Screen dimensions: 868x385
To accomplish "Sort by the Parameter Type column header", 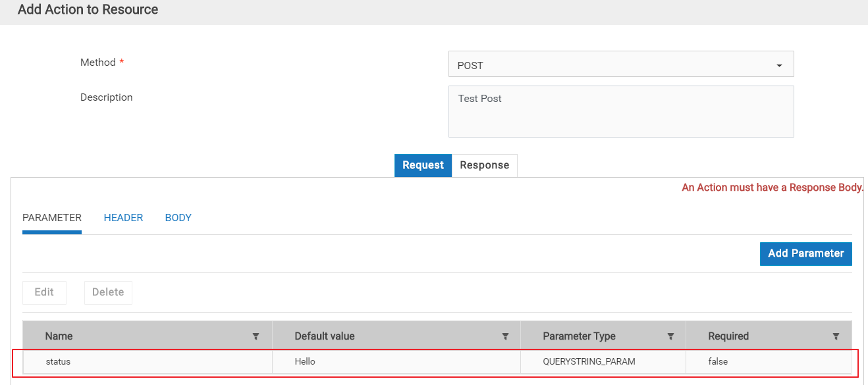I will [579, 336].
